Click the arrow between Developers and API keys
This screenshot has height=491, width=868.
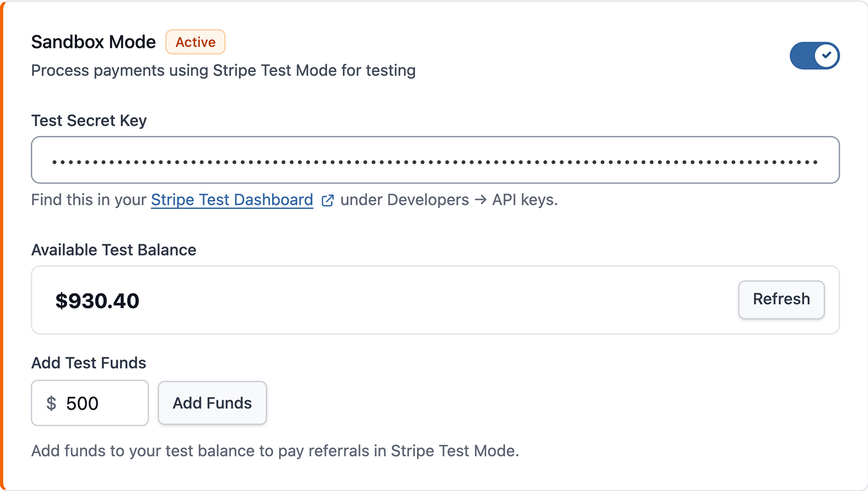click(x=480, y=200)
